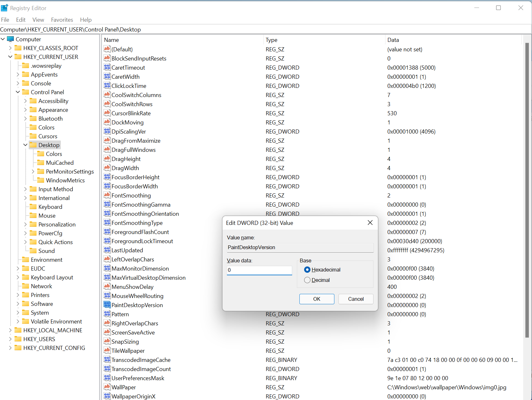Open the Favorites menu

click(62, 20)
